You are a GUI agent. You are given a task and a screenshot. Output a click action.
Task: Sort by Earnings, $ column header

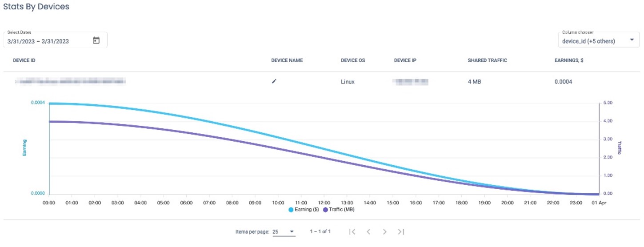tap(569, 60)
